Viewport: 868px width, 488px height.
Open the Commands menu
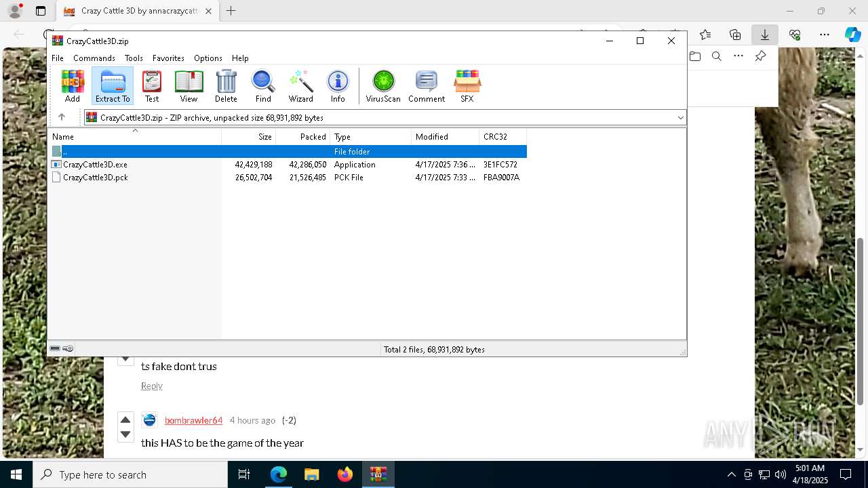tap(94, 58)
